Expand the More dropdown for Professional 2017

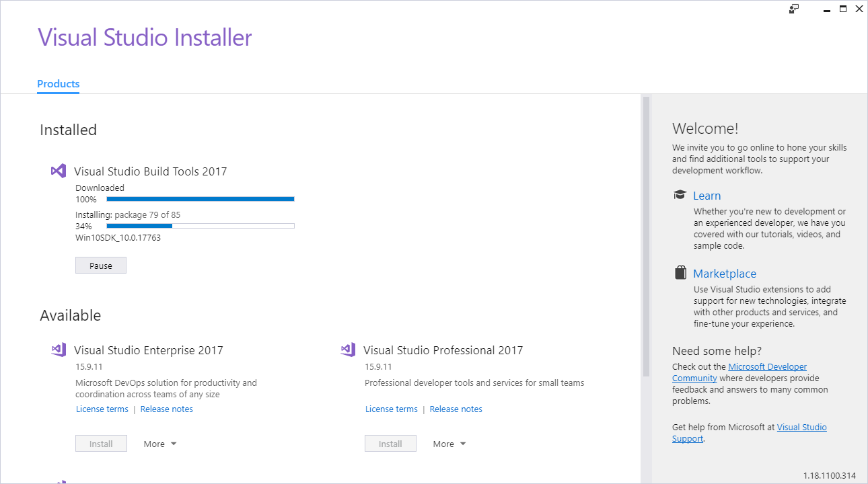click(x=449, y=444)
